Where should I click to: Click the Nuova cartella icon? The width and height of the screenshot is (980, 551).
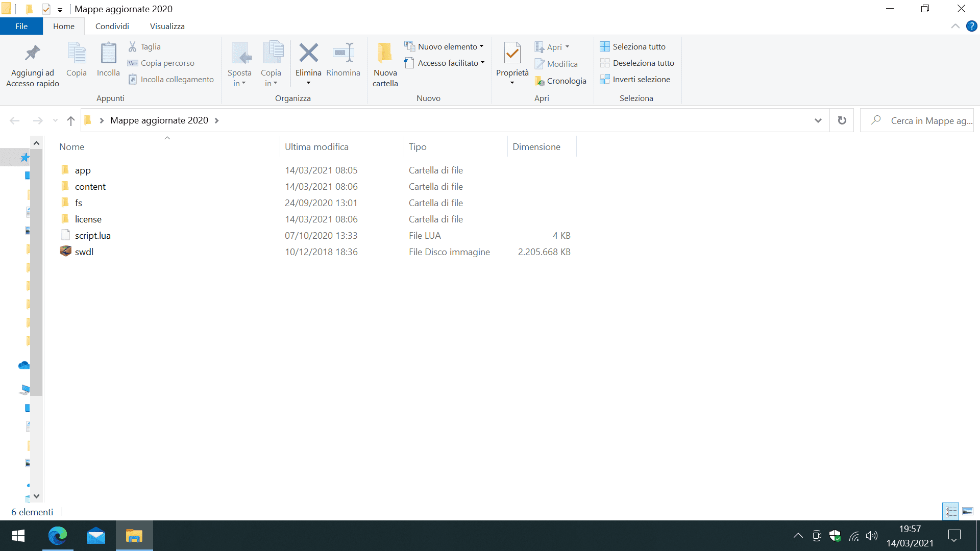385,54
